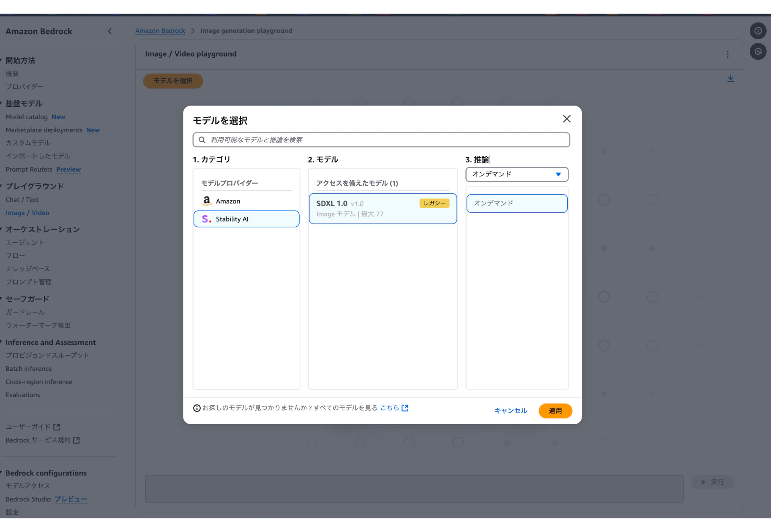
Task: Open プロンプト管理 in sidebar
Action: [29, 282]
